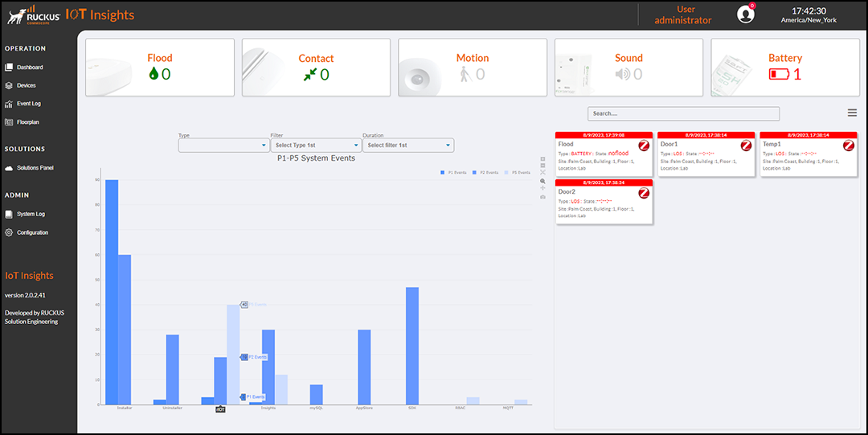
Task: Open the Flood BATTERY alert card
Action: coord(604,154)
